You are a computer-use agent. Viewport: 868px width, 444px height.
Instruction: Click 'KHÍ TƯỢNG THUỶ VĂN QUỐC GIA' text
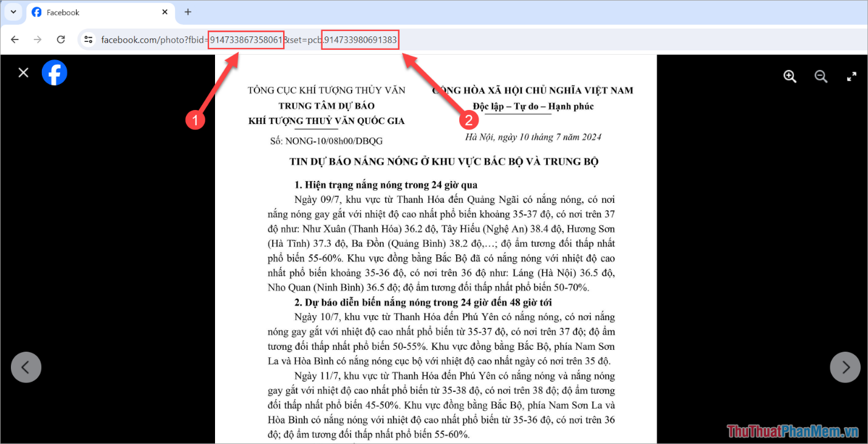coord(326,121)
